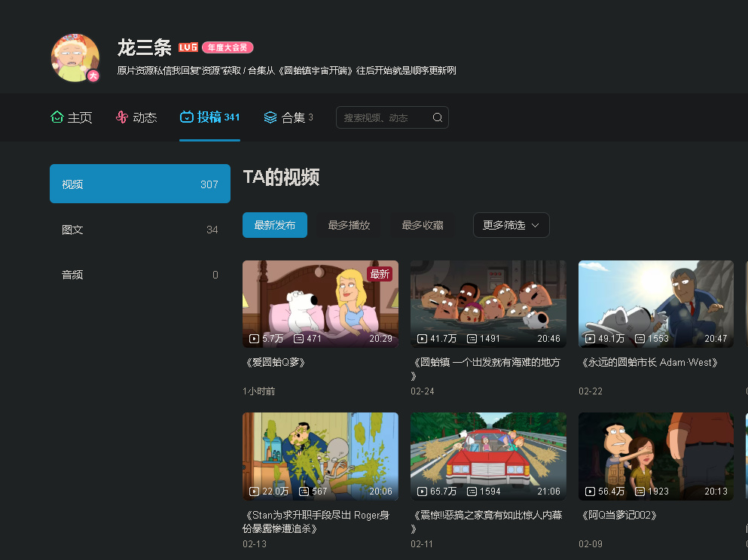Click the username 龙三条
748x560 pixels.
coord(145,47)
